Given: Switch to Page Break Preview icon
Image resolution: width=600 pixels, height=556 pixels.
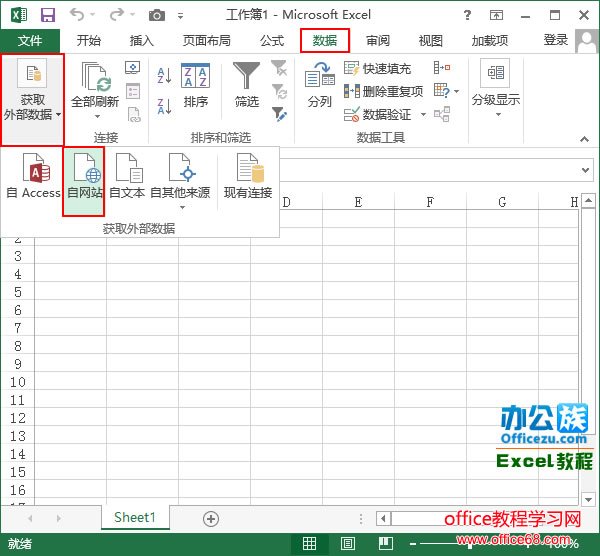Looking at the screenshot, I should coord(386,543).
